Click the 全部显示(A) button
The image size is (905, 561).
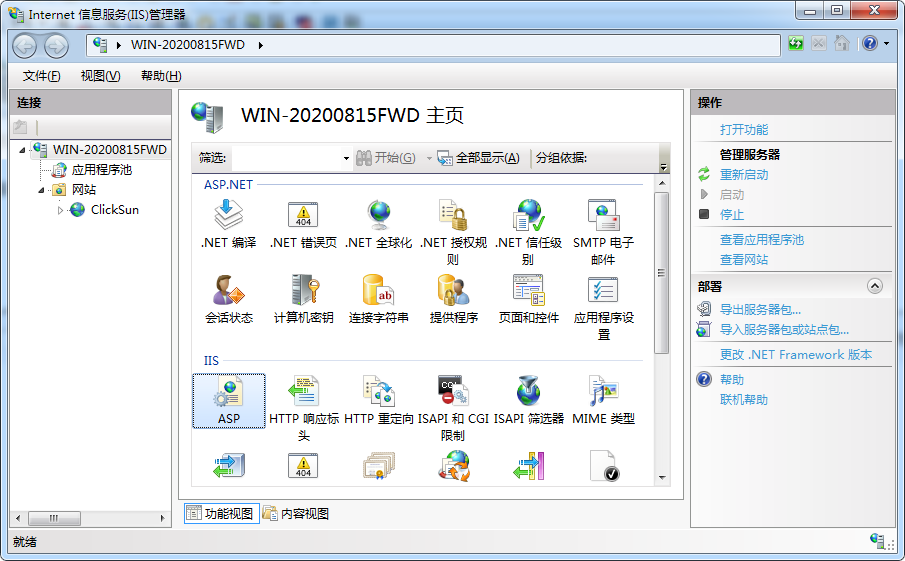(478, 158)
